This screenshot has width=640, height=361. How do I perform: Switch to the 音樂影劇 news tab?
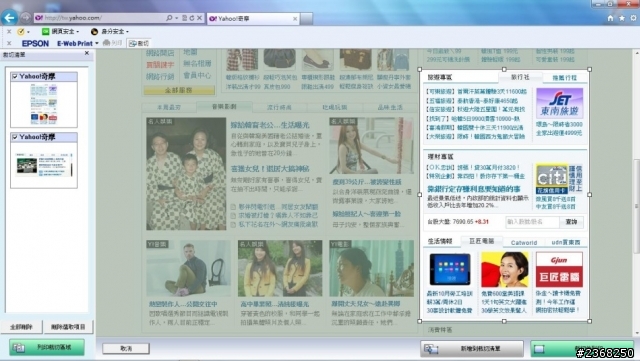click(224, 107)
